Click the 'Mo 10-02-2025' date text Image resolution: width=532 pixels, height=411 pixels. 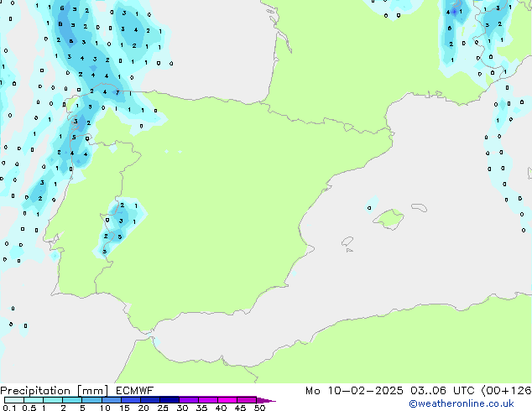[354, 391]
